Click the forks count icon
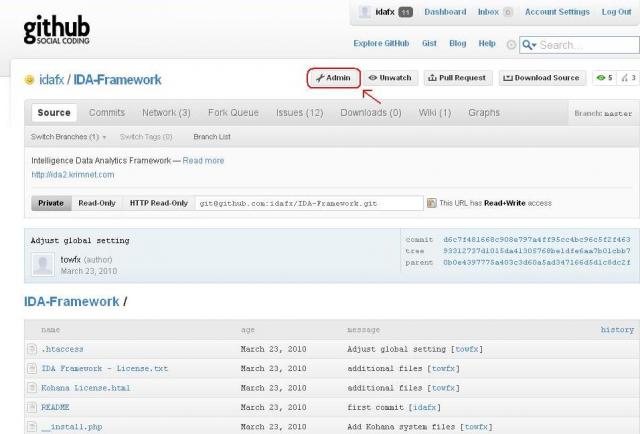640x434 pixels. [625, 78]
